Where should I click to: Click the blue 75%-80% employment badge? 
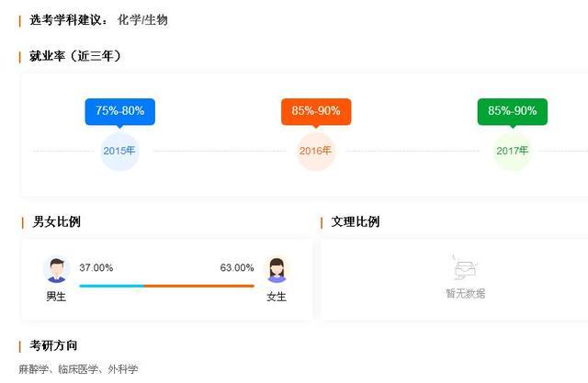coord(119,111)
